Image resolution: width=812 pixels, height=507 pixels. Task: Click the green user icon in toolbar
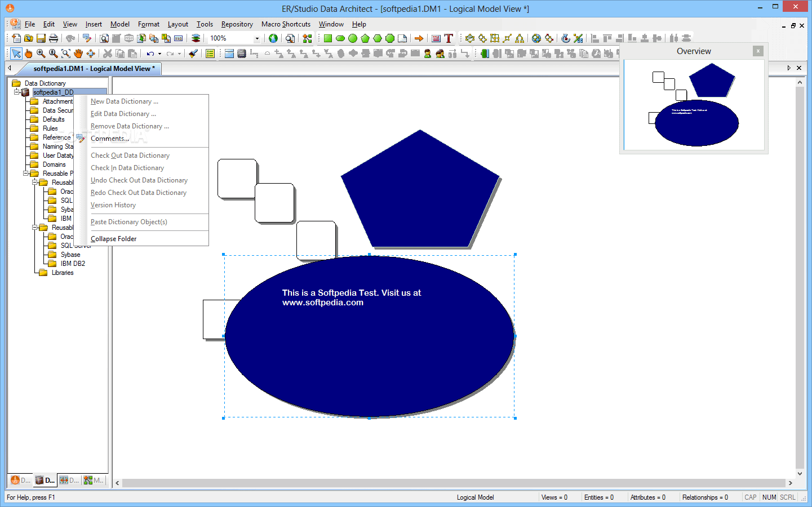tap(428, 54)
